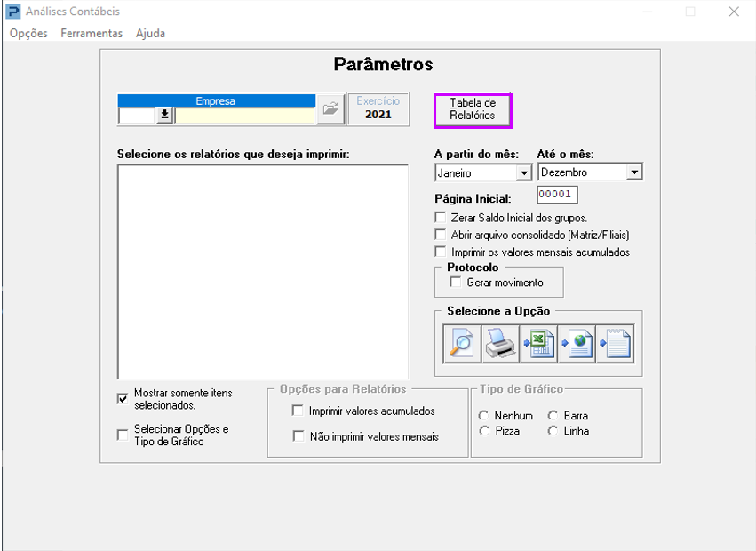Choose the Linha chart type radio
Viewport: 756px width, 551px height.
point(553,431)
